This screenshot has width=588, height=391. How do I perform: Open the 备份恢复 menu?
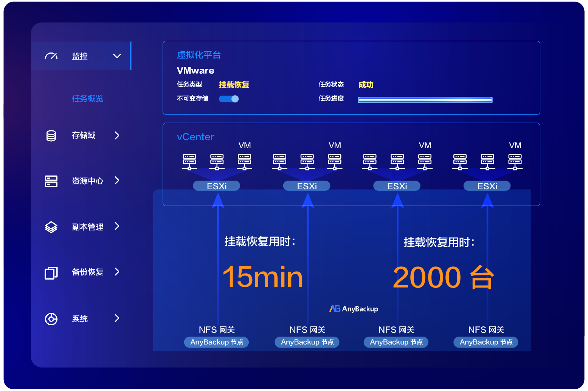pos(87,272)
